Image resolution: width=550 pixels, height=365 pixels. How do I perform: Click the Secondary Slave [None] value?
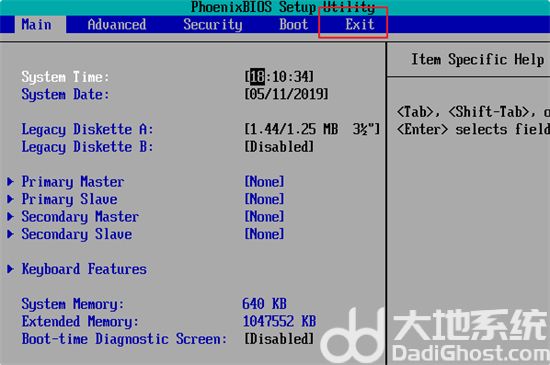(264, 234)
